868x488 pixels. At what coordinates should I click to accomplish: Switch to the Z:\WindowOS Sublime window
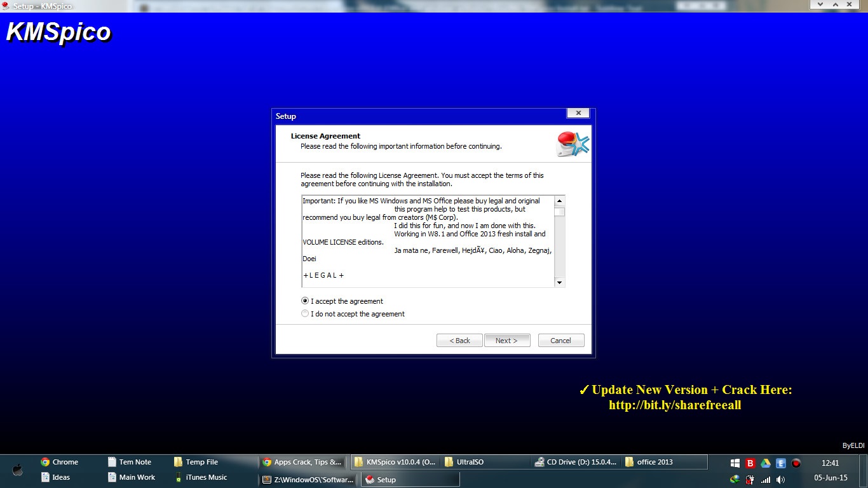tap(309, 480)
